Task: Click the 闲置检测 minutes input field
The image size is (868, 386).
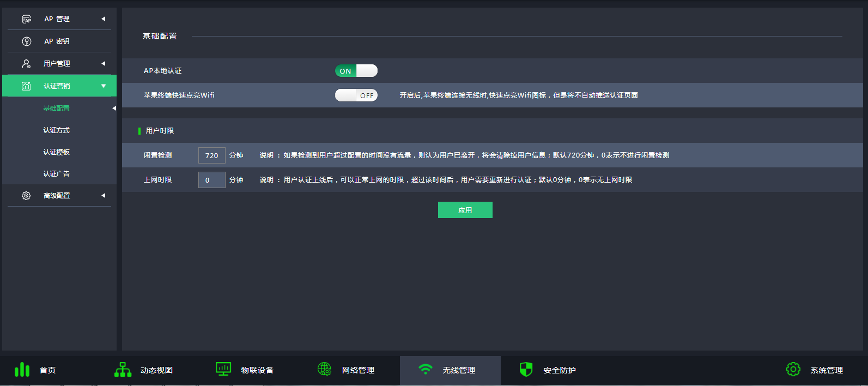Action: tap(212, 155)
